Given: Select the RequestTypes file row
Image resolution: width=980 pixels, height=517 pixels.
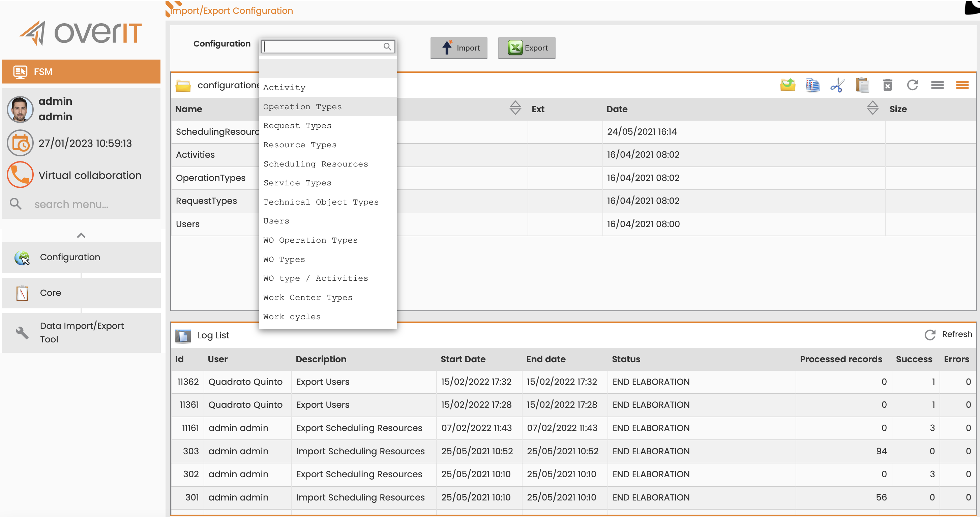Looking at the screenshot, I should coord(573,201).
